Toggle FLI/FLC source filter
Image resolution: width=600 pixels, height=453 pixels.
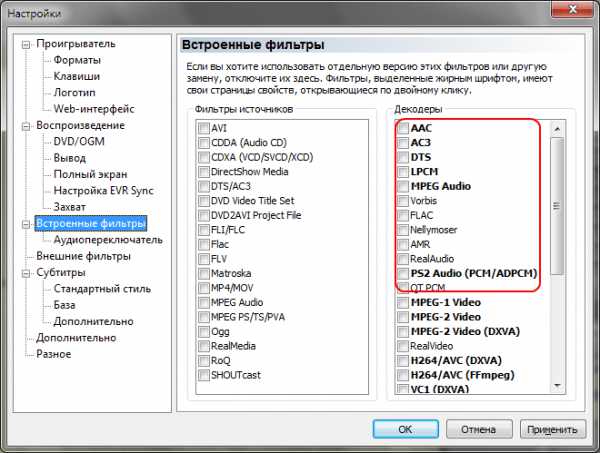pos(204,230)
